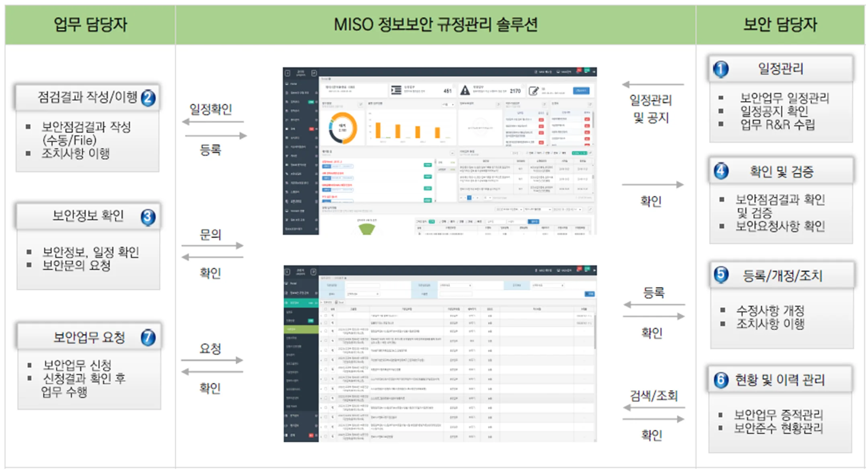868x476 pixels.
Task: Select the teal active menu in list screen sidebar
Action: [x=301, y=303]
